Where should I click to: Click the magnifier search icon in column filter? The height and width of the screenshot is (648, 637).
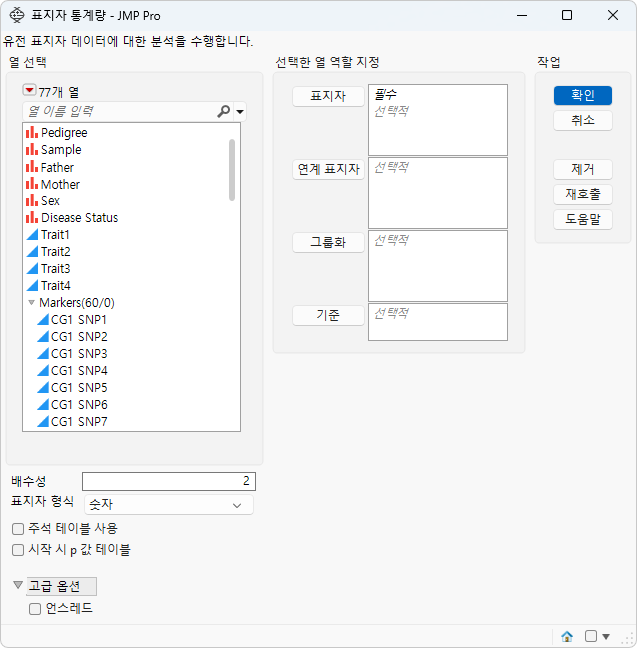coord(224,111)
